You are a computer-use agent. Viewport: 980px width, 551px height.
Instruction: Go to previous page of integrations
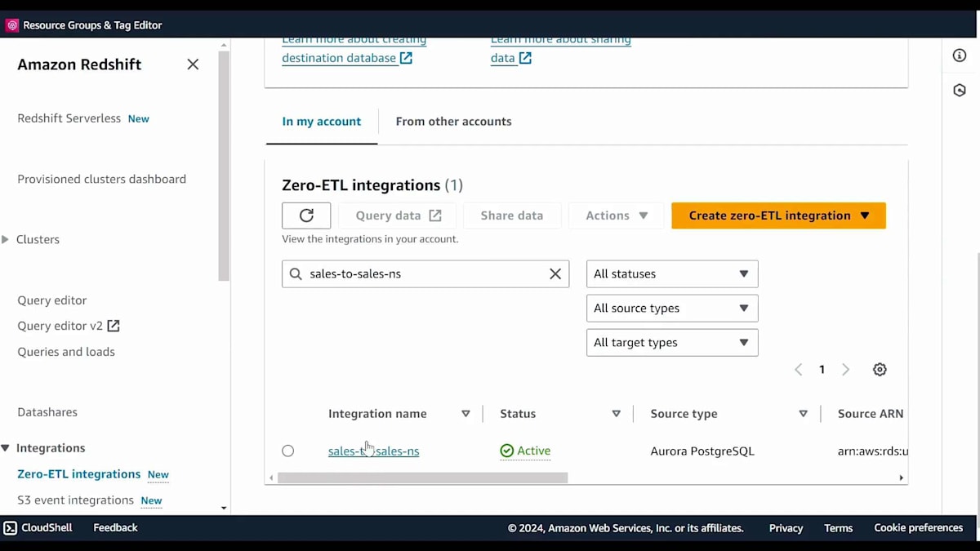799,370
